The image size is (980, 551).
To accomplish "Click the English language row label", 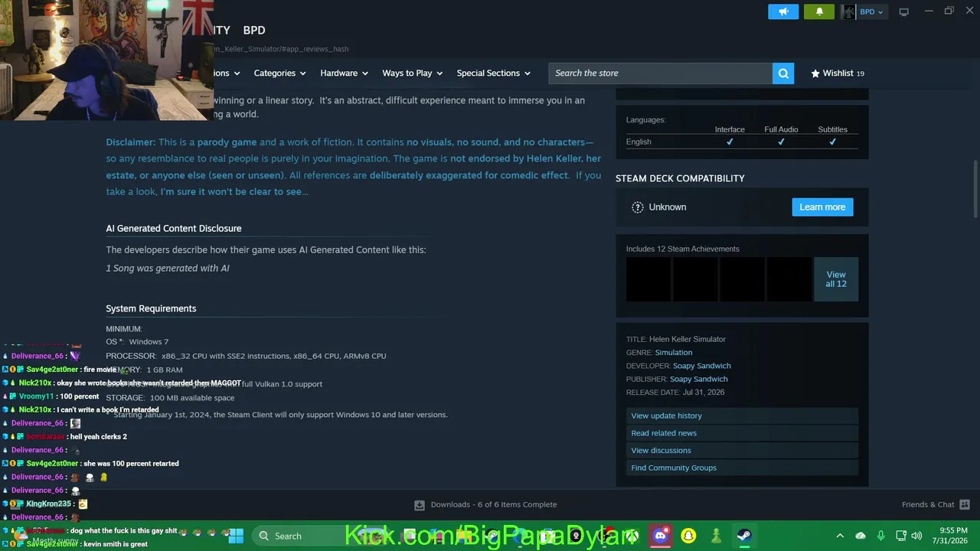I will click(639, 142).
